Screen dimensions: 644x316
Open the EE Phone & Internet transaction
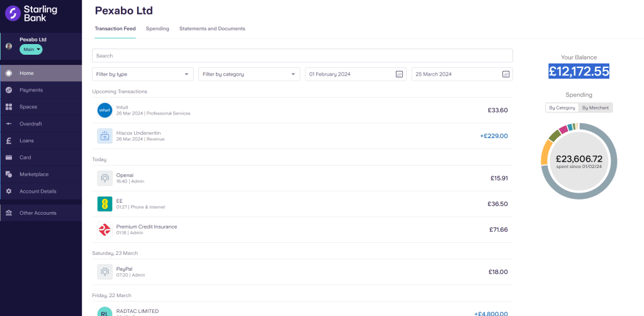302,204
